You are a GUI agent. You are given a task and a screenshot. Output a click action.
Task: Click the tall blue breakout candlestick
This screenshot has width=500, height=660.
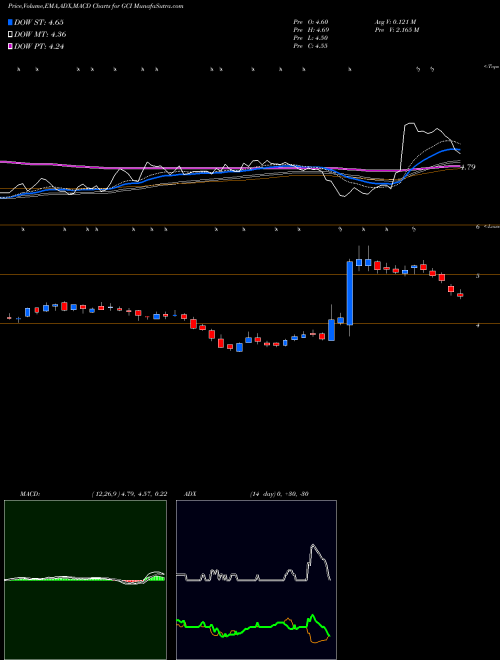(x=350, y=293)
